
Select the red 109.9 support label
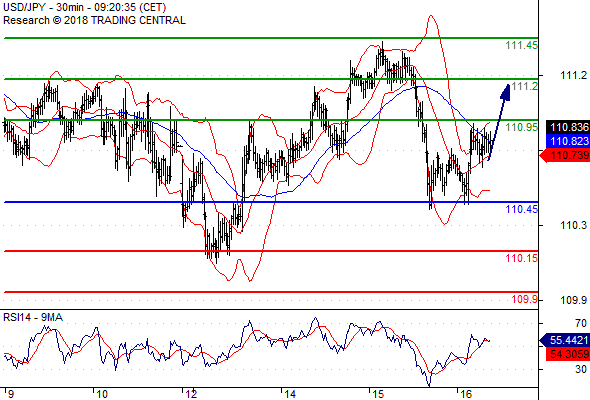pyautogui.click(x=525, y=299)
